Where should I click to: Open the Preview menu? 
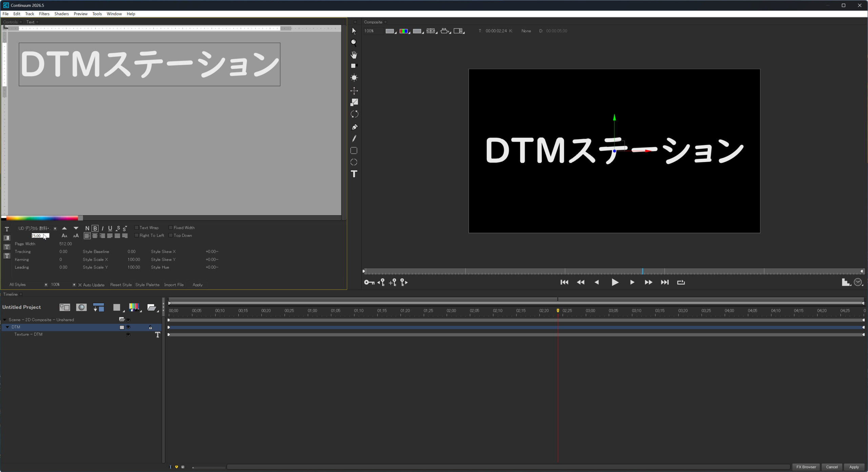[80, 14]
